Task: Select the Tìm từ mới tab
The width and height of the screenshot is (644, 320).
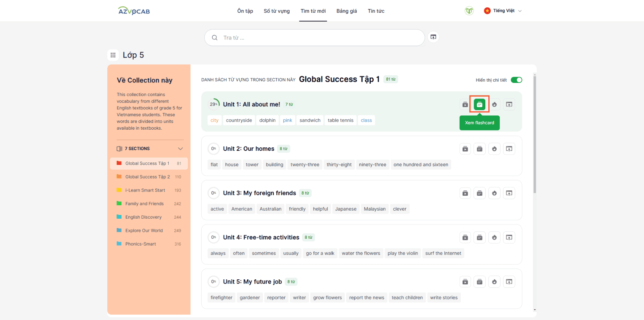Action: 313,11
